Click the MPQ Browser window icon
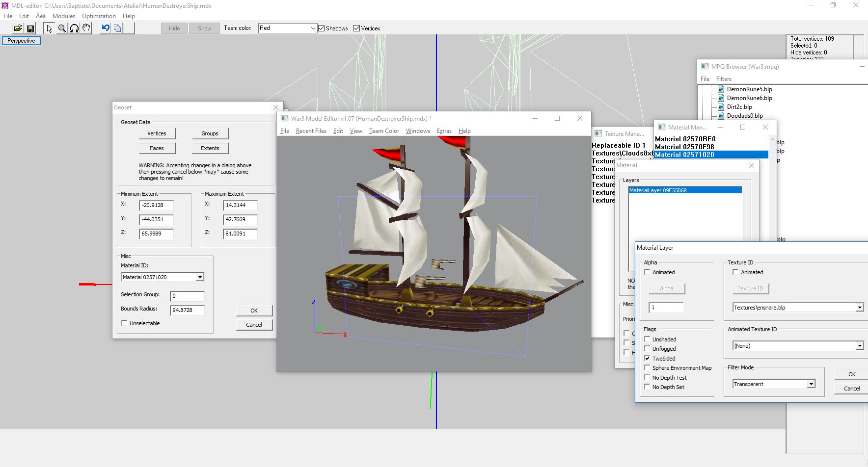Image resolution: width=868 pixels, height=467 pixels. [705, 66]
